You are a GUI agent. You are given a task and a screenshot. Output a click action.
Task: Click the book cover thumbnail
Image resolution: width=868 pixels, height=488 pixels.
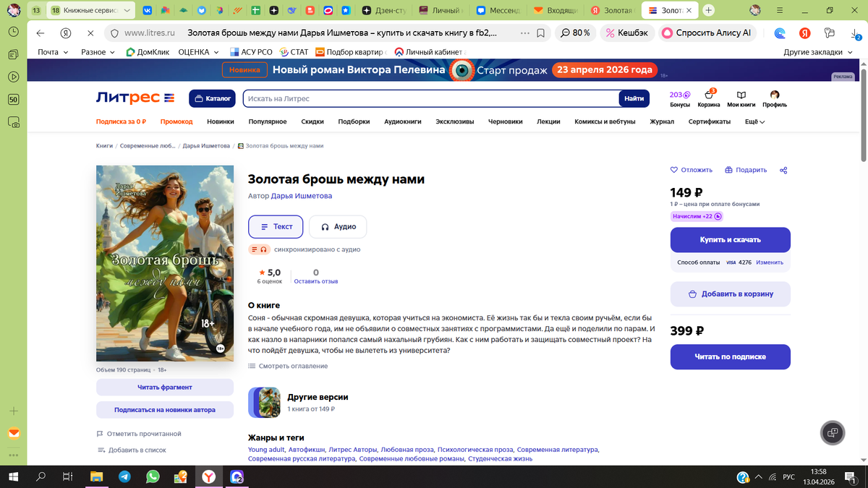point(165,263)
